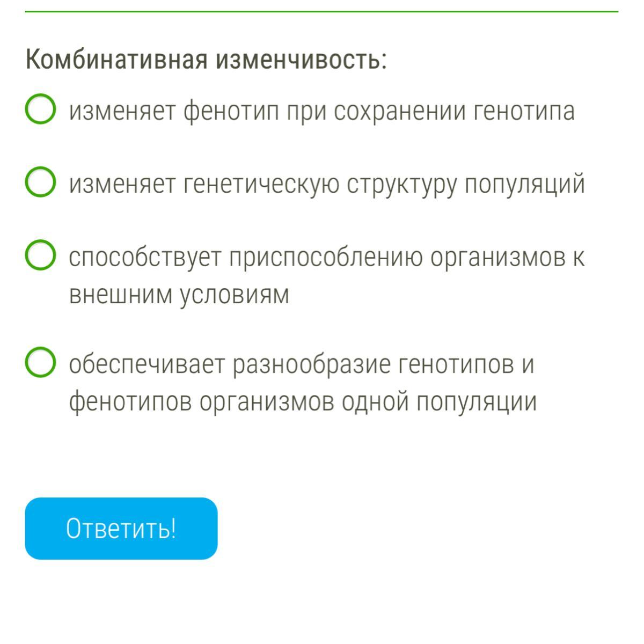Pick radio button for 'обеспечивает разнообразие генотипов'
The width and height of the screenshot is (644, 644).
coord(40,363)
